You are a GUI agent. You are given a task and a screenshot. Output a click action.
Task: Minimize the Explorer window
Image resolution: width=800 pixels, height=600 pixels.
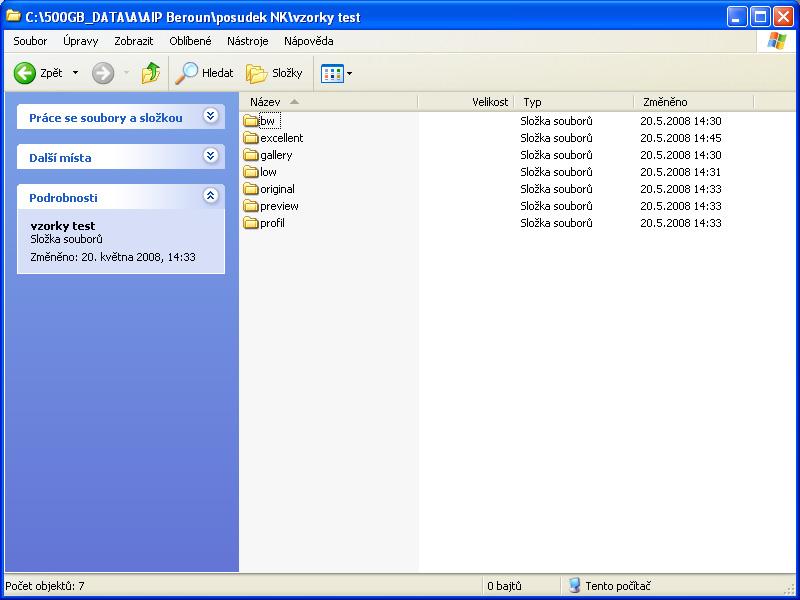[x=736, y=17]
